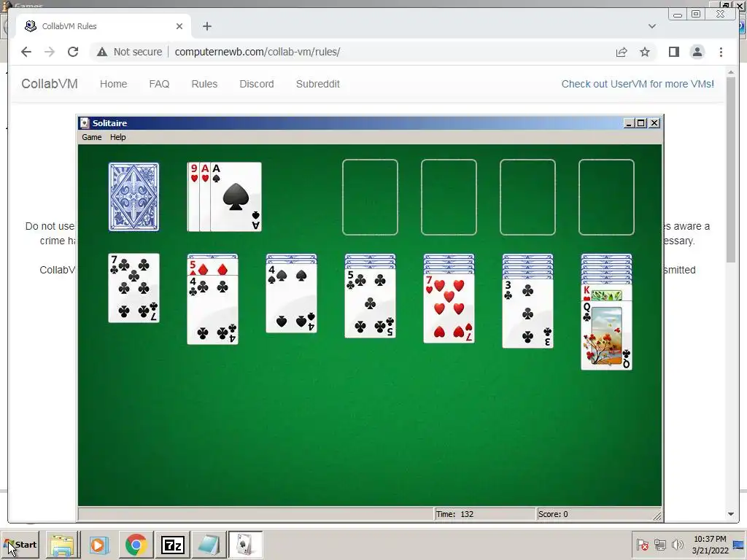Open the Windows Start menu
This screenshot has height=560, width=747.
point(20,545)
